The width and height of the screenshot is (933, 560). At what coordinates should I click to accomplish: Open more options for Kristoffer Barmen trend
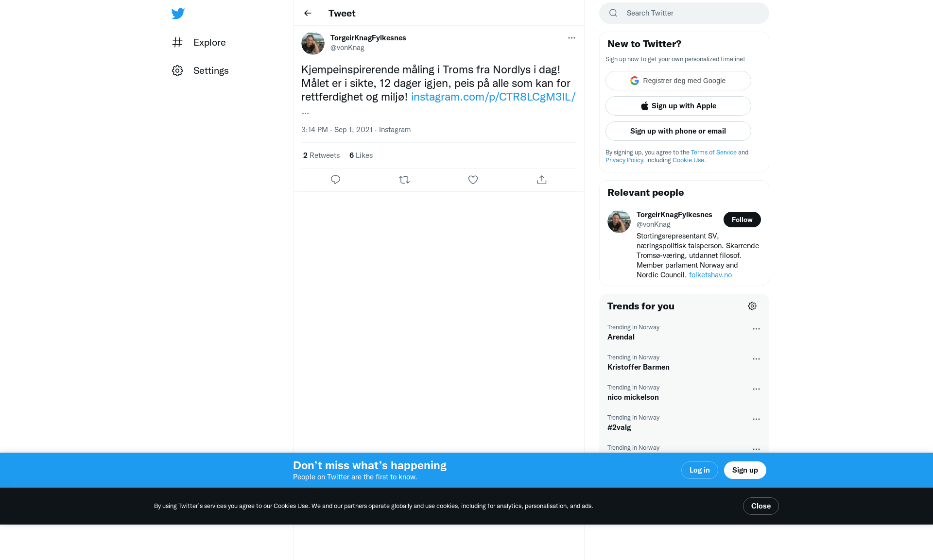tap(756, 359)
